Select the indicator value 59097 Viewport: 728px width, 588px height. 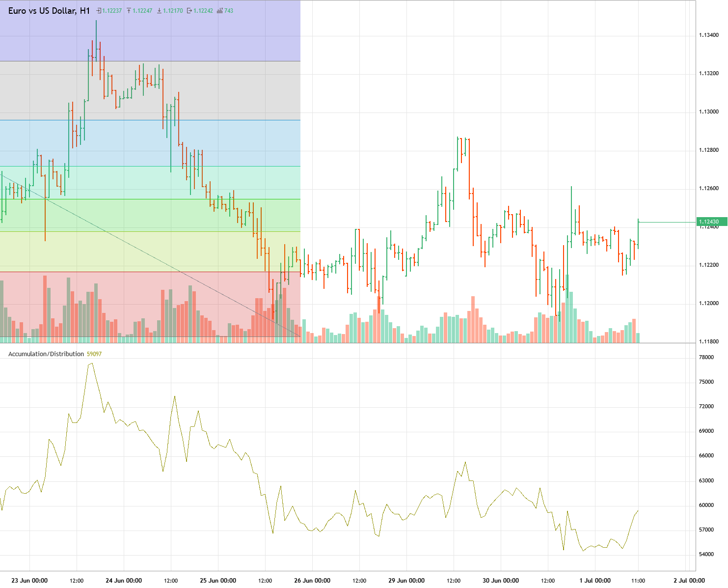pos(94,354)
